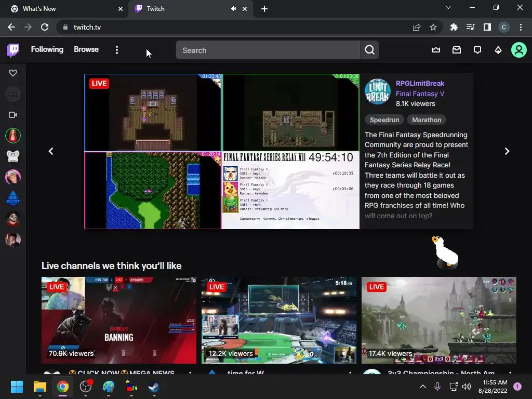Open Steam from the taskbar
532x399 pixels.
(x=154, y=387)
